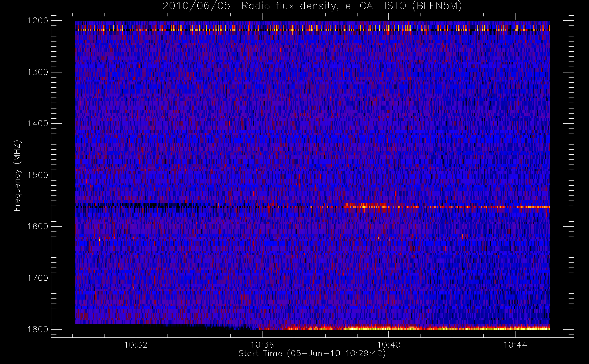
Task: Select the 1300 frequency tick label
Action: coord(38,72)
